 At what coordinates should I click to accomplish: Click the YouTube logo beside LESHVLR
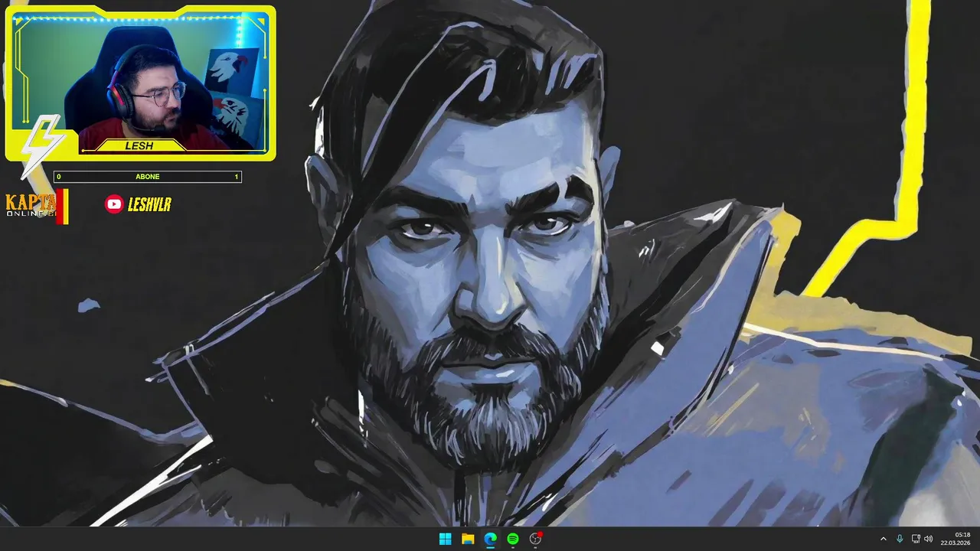(114, 204)
